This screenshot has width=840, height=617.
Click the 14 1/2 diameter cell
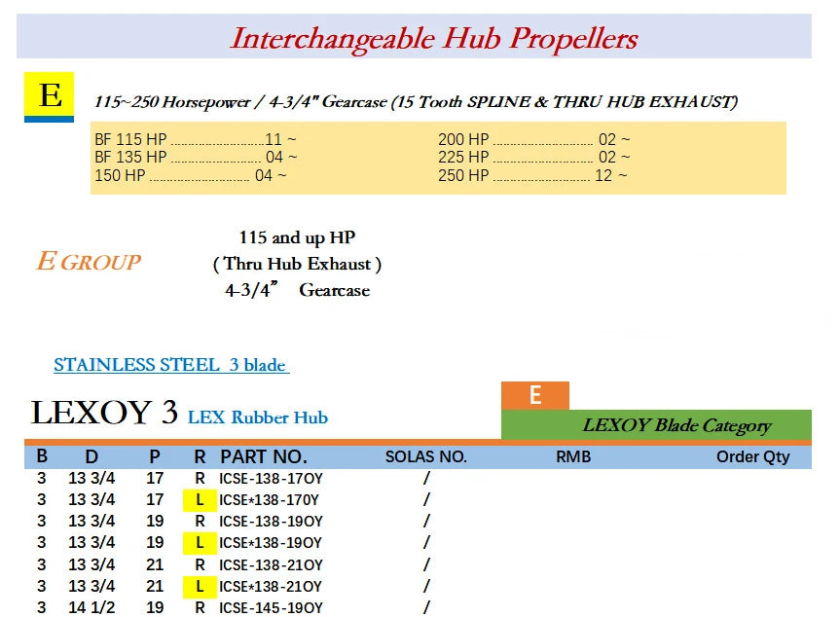click(x=91, y=608)
